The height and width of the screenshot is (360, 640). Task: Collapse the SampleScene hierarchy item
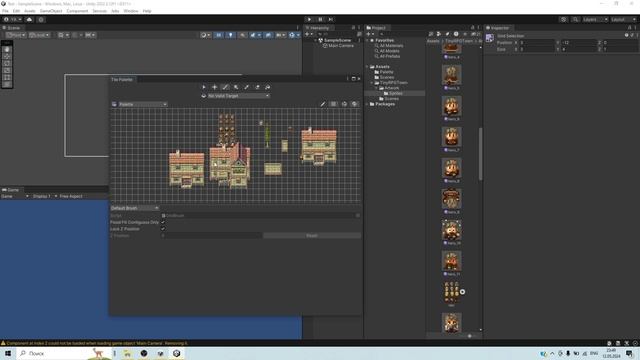pyautogui.click(x=316, y=40)
